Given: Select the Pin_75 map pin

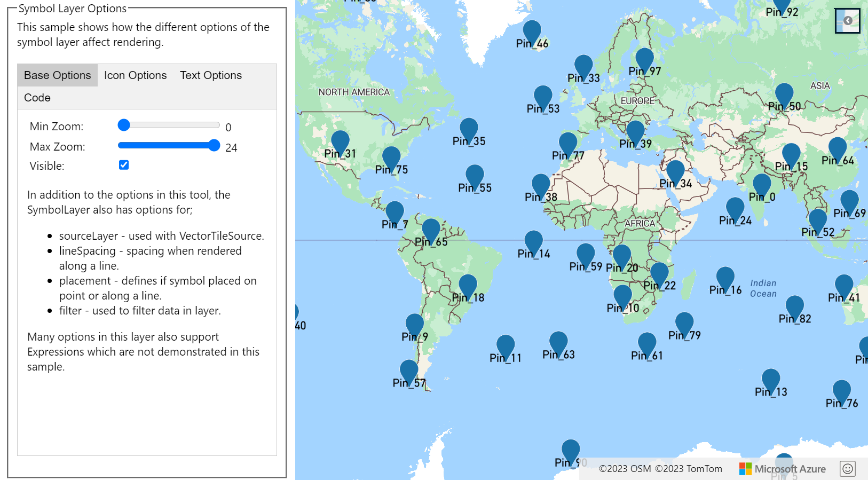Looking at the screenshot, I should tap(391, 158).
